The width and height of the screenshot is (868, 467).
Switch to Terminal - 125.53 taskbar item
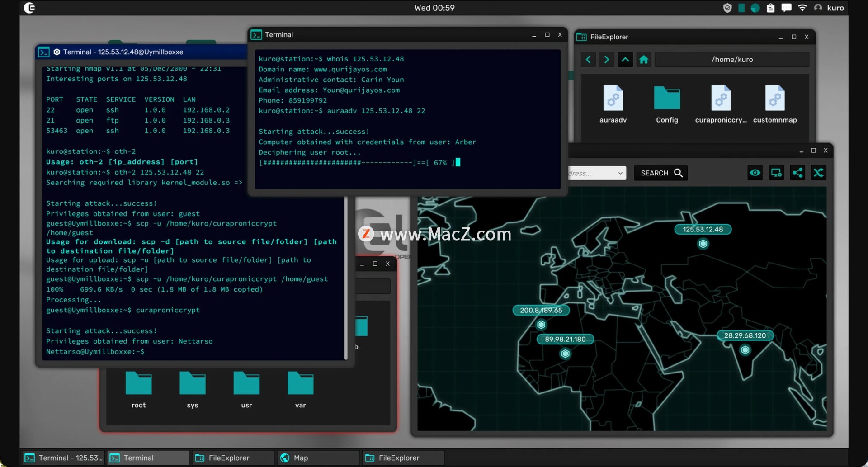pos(63,458)
